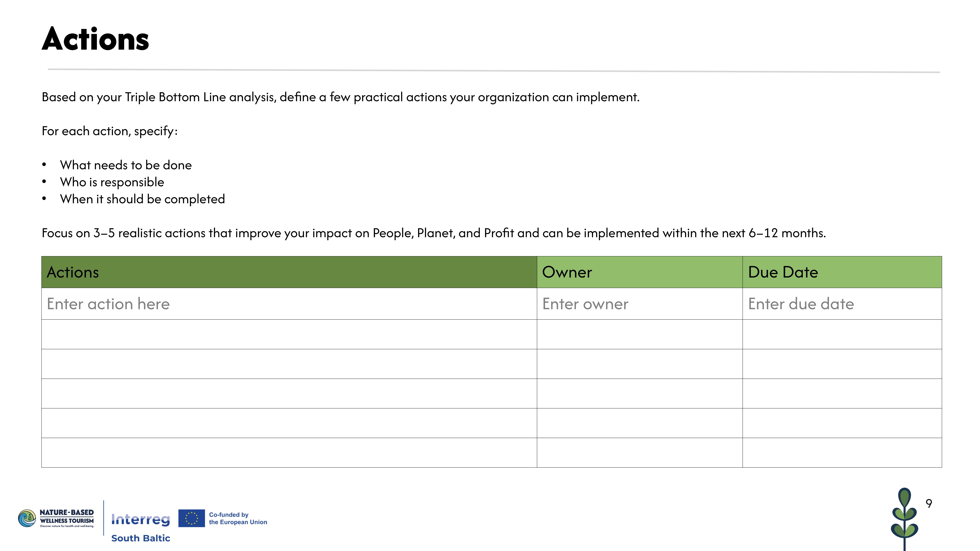Click the second row action cell

pyautogui.click(x=289, y=334)
